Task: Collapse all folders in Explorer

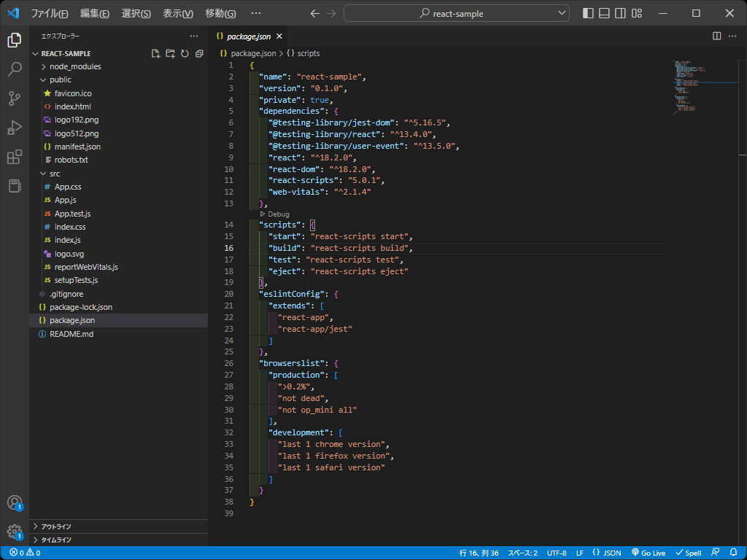Action: click(199, 53)
